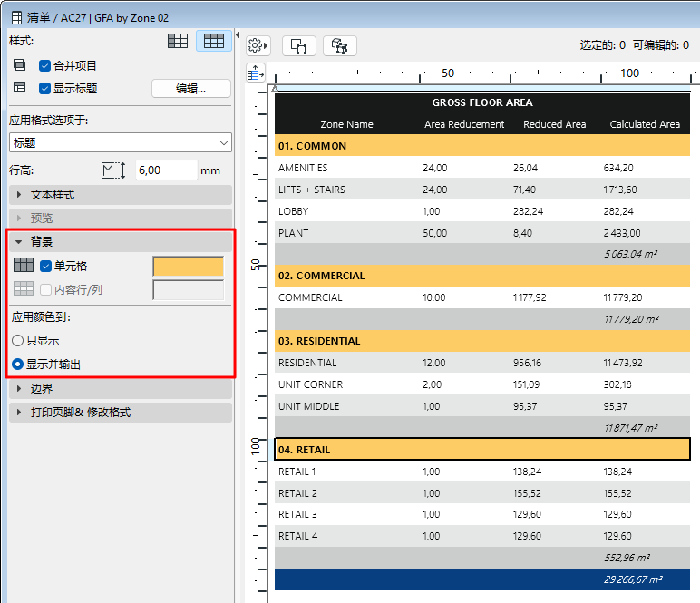
Task: Click the content row/column grid icon
Action: click(24, 288)
